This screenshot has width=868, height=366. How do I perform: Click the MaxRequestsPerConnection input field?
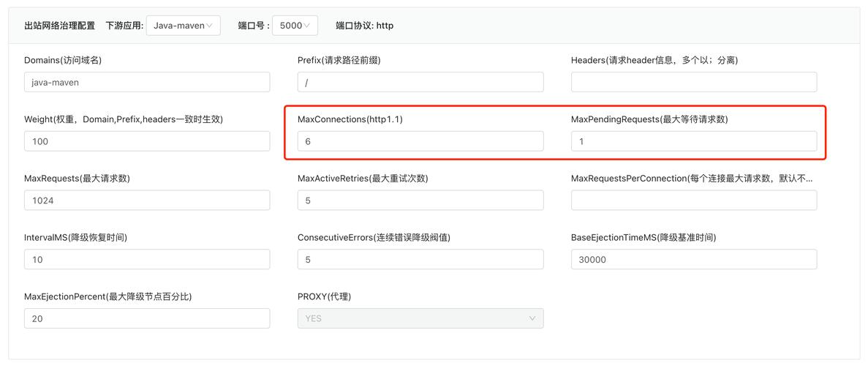coord(694,200)
